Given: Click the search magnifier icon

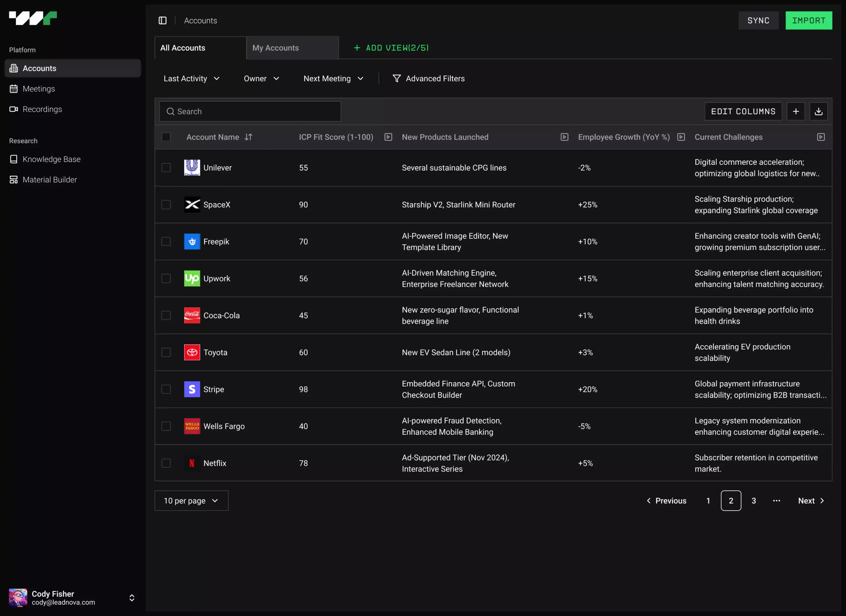Looking at the screenshot, I should coord(171,112).
